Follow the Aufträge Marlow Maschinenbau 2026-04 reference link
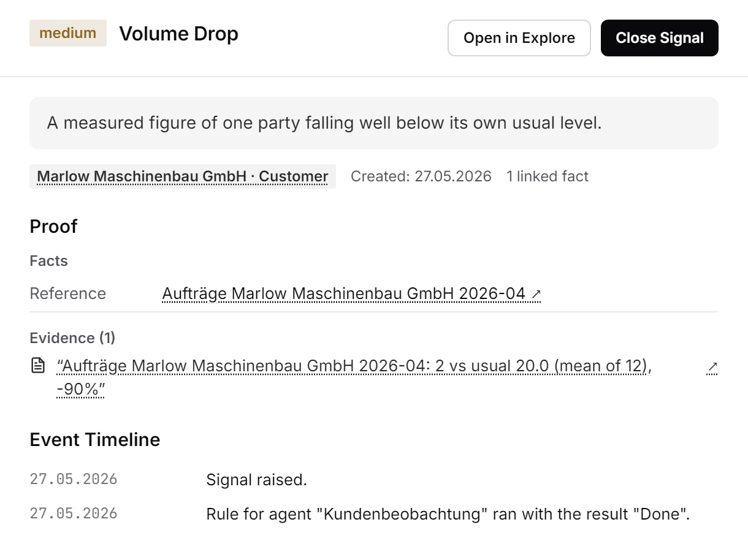748x560 pixels. click(x=344, y=293)
